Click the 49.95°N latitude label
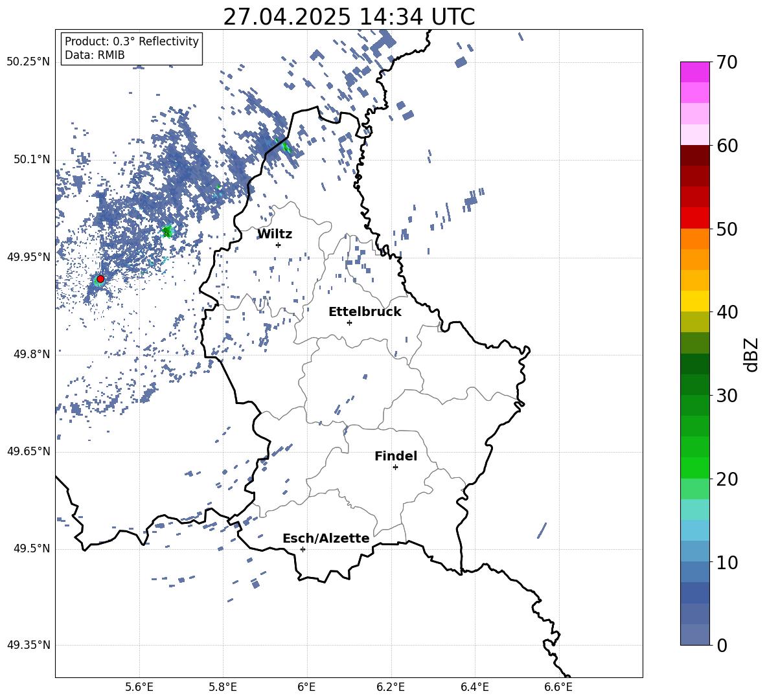The height and width of the screenshot is (700, 767). point(29,257)
